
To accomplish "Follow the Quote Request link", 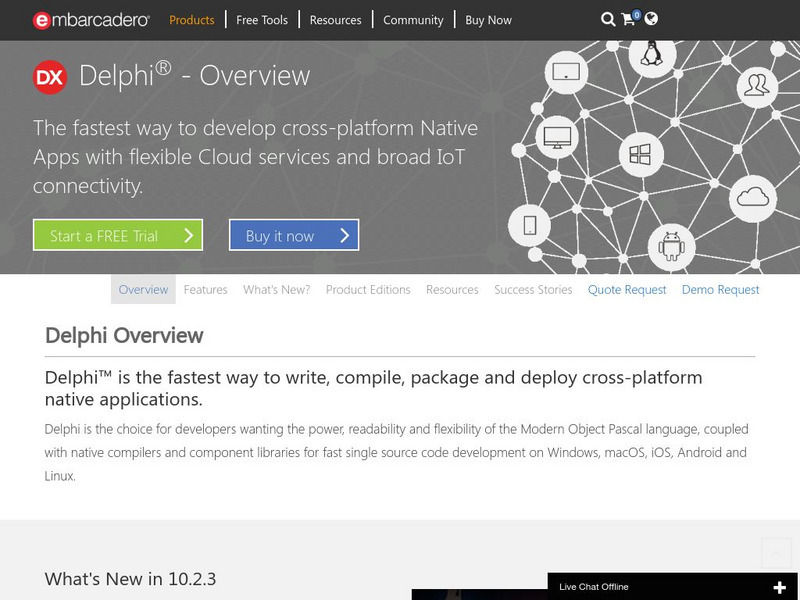I will 627,289.
